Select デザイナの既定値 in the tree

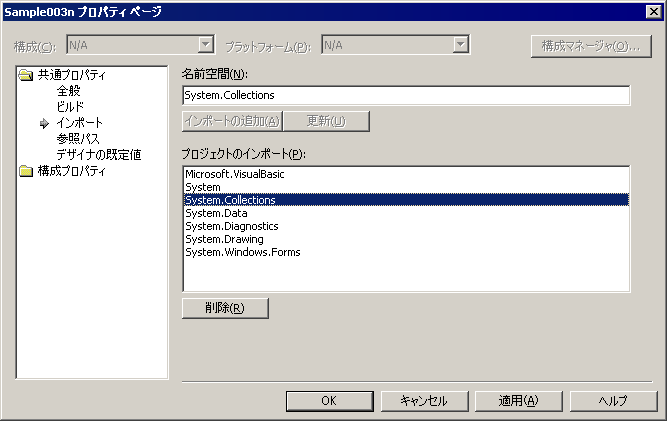99,155
